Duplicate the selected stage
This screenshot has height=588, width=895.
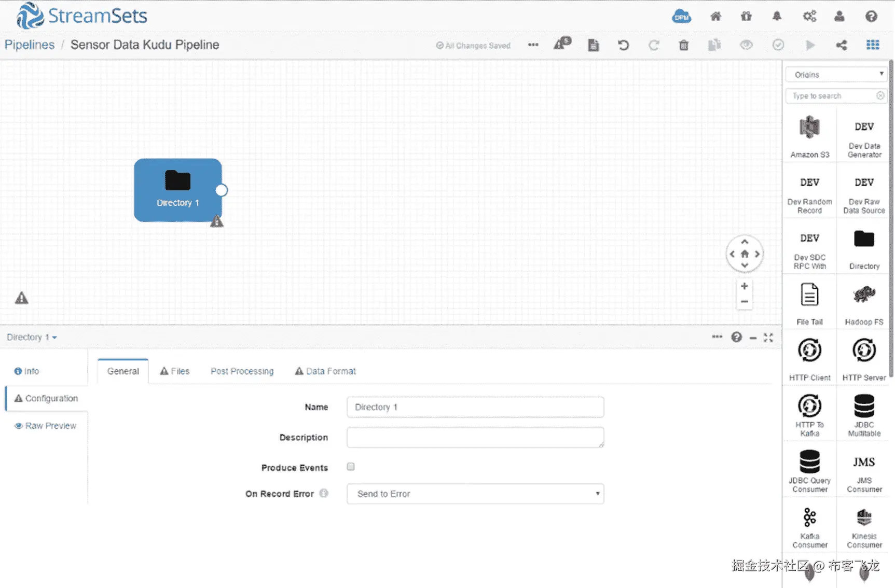tap(714, 45)
